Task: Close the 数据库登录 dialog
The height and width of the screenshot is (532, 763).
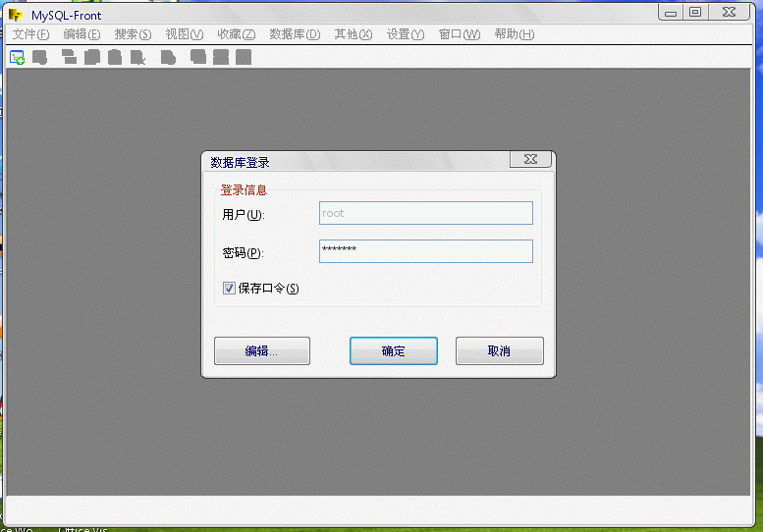Action: click(530, 159)
